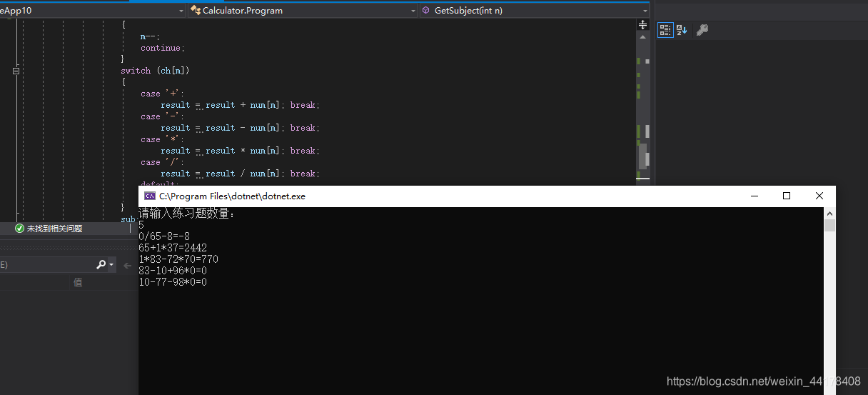Viewport: 868px width, 395px height.
Task: Click the 未找到相关问题 status text
Action: click(x=54, y=229)
